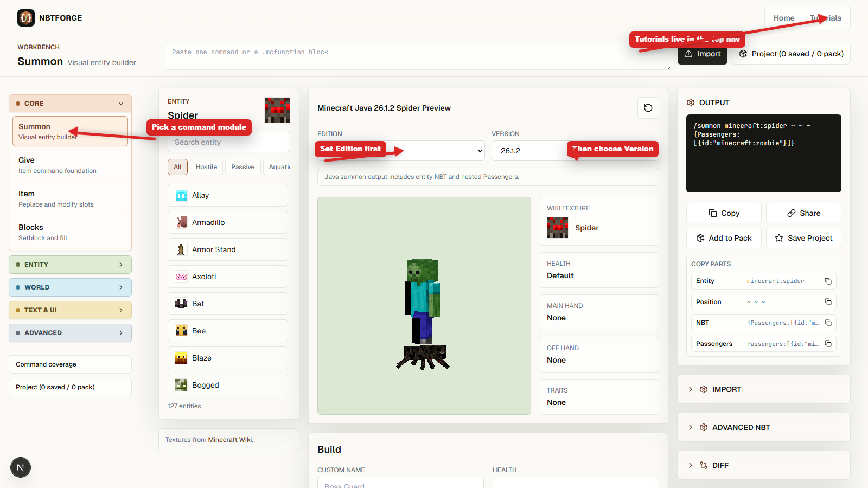
Task: Follow the Minecraft Wiki link
Action: tap(230, 440)
